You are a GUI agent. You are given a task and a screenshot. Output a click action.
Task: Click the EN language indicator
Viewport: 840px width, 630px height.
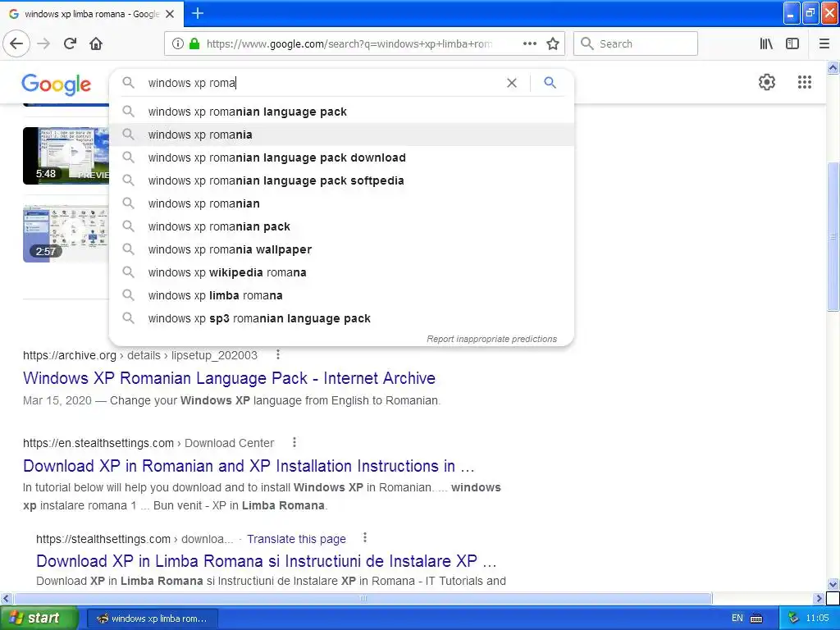pos(737,619)
